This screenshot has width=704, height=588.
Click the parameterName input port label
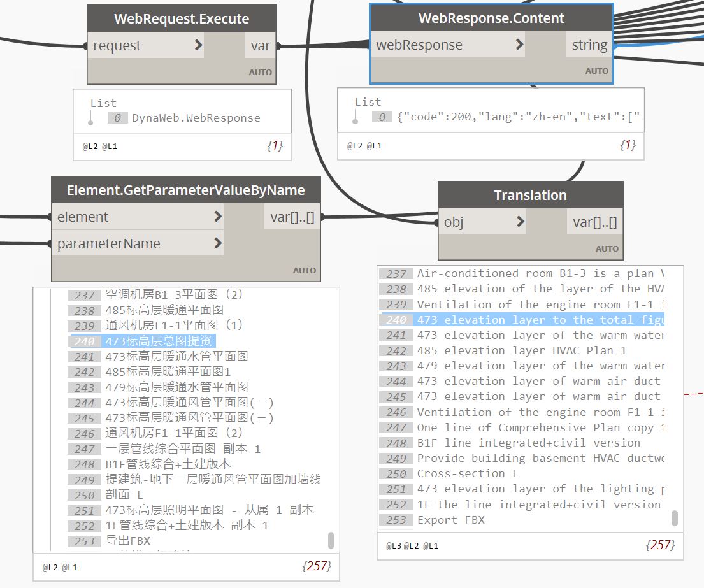(109, 243)
